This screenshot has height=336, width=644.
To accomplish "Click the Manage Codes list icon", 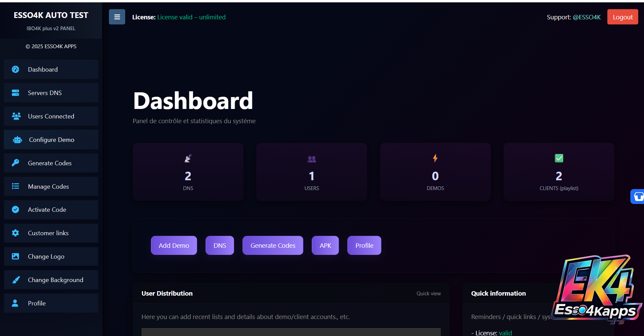I will pos(16,186).
